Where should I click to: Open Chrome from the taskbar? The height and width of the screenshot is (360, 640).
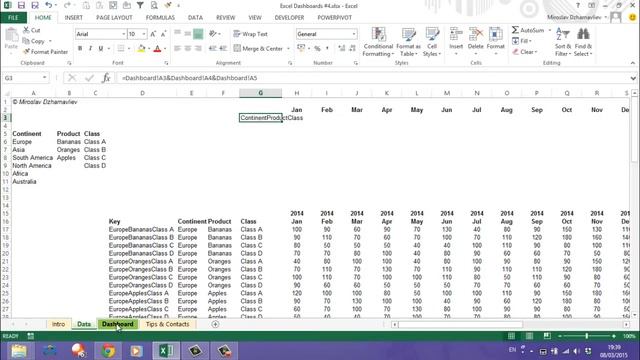[x=108, y=351]
